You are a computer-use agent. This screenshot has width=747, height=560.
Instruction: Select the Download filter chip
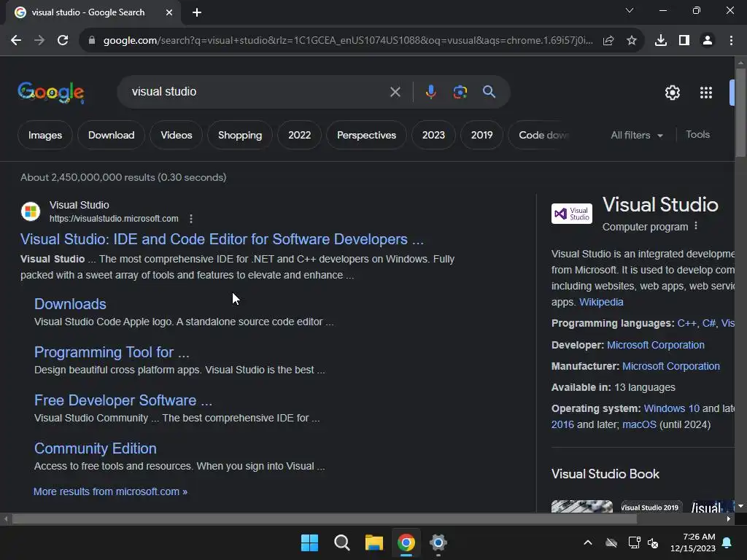tap(112, 135)
